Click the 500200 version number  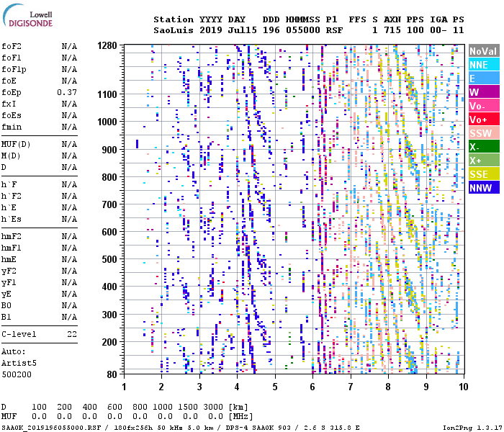(17, 374)
